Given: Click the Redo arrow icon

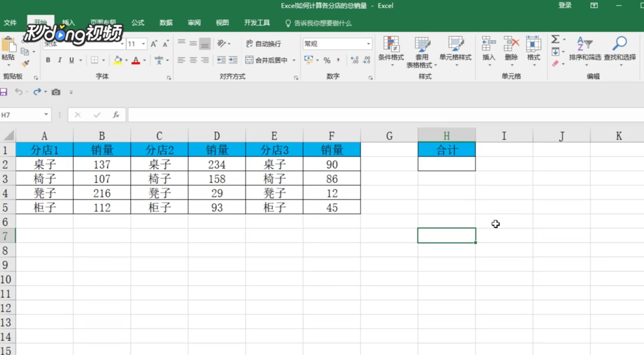Looking at the screenshot, I should (x=37, y=92).
